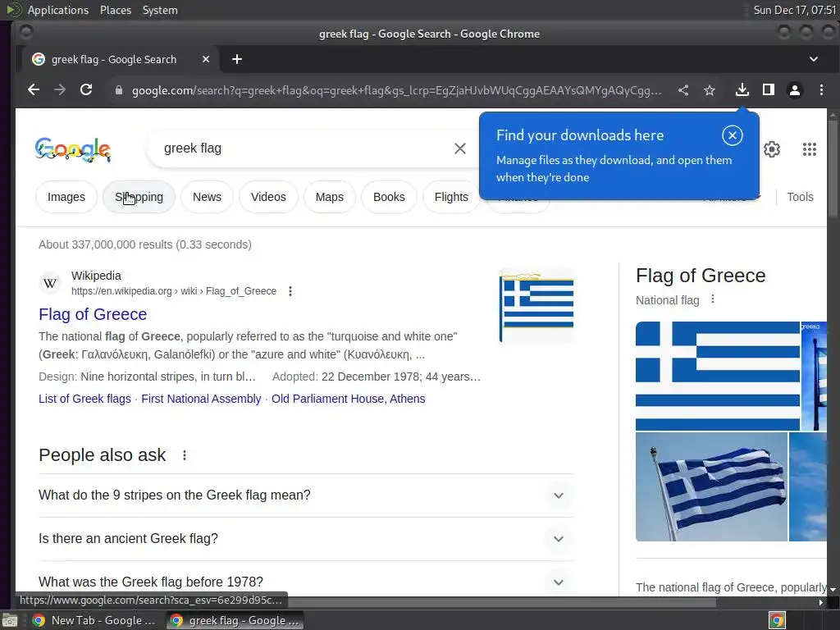The width and height of the screenshot is (840, 630).
Task: Switch to the Images filter
Action: 66,197
